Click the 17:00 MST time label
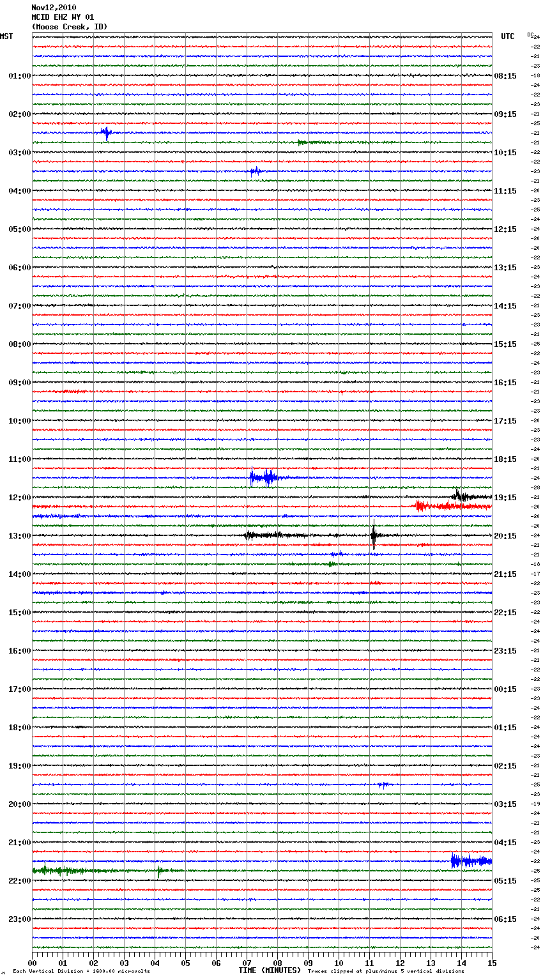Viewport: 543px width, 980px height. coord(20,689)
